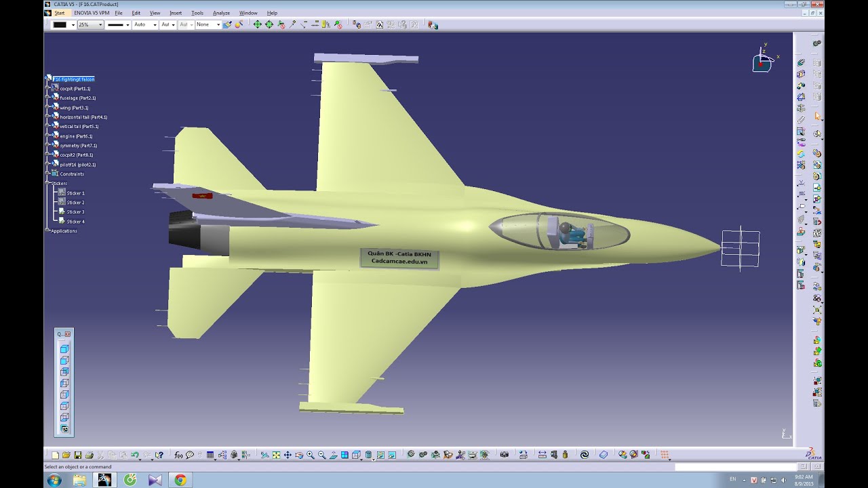This screenshot has height=488, width=868.
Task: Click the Painter format brush icon
Action: 227,24
